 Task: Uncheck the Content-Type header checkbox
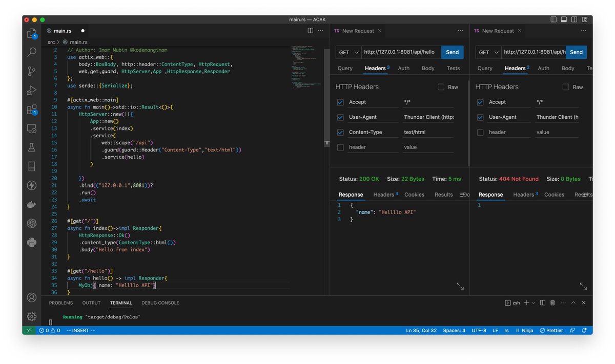point(340,132)
